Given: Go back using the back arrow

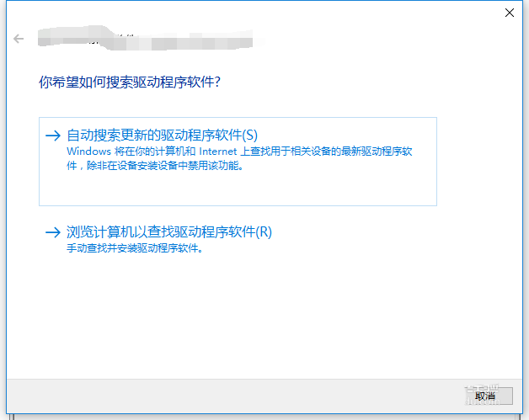Looking at the screenshot, I should pyautogui.click(x=19, y=39).
